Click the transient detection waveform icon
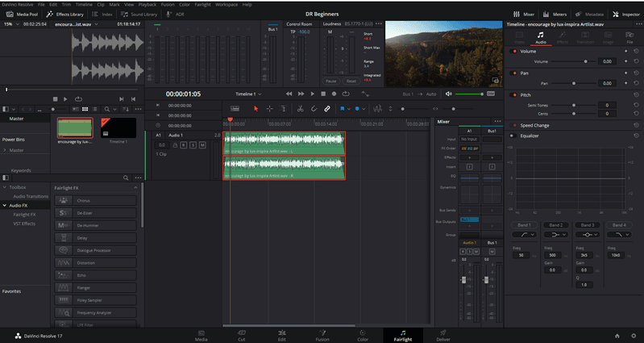644x343 pixels. click(377, 109)
